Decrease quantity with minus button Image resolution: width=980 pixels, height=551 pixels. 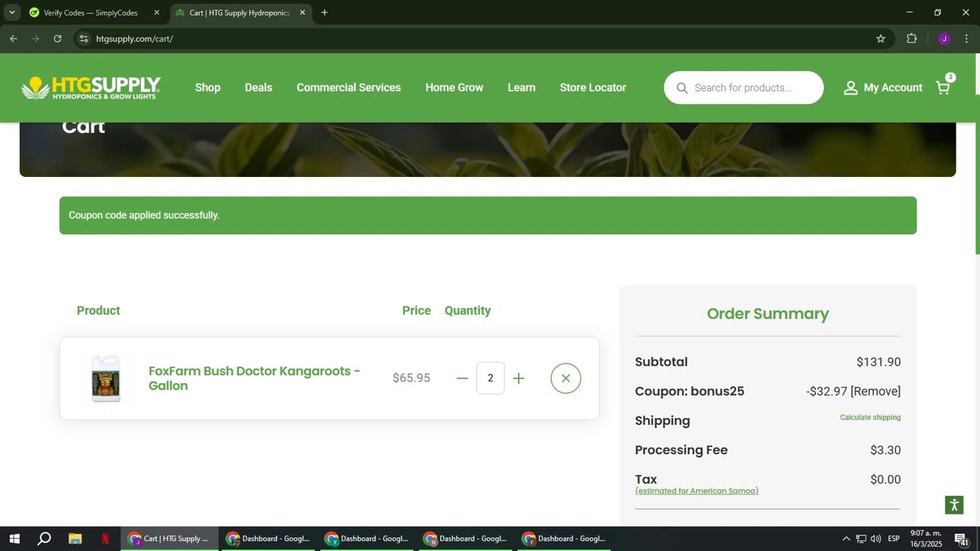click(x=463, y=379)
